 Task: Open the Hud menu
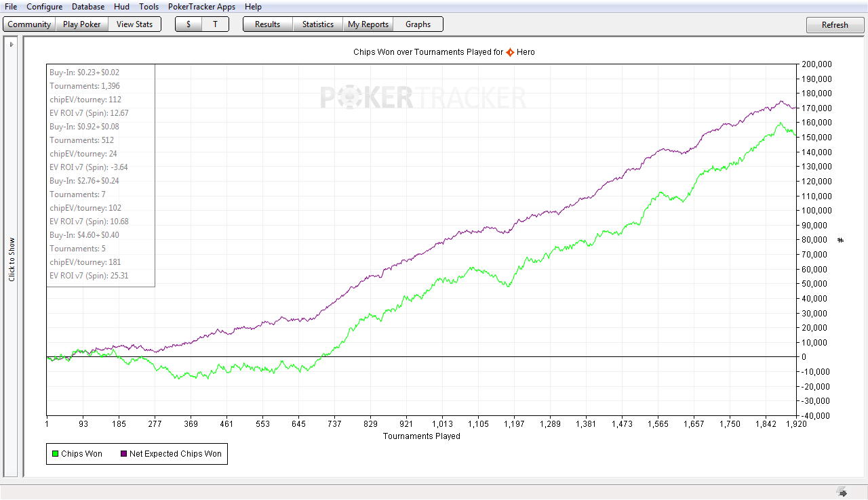(x=121, y=7)
